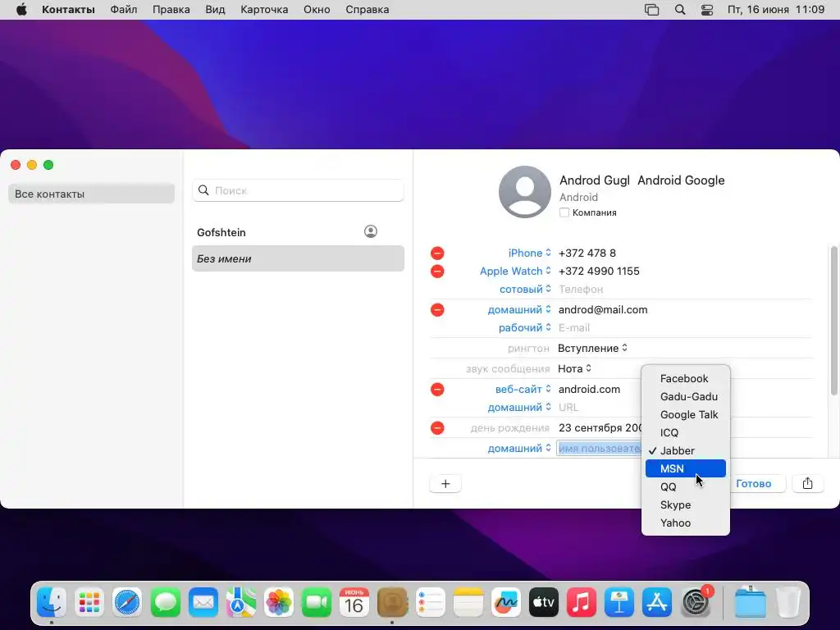This screenshot has width=840, height=630.
Task: Delete the android.com website row
Action: 437,390
